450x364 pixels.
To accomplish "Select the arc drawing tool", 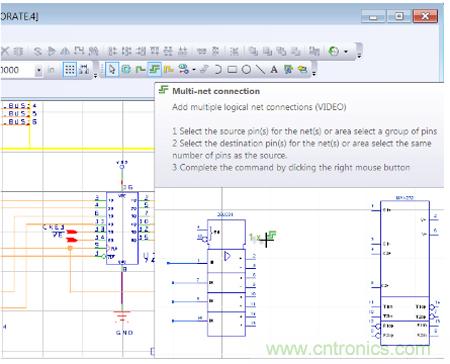I will point(218,70).
